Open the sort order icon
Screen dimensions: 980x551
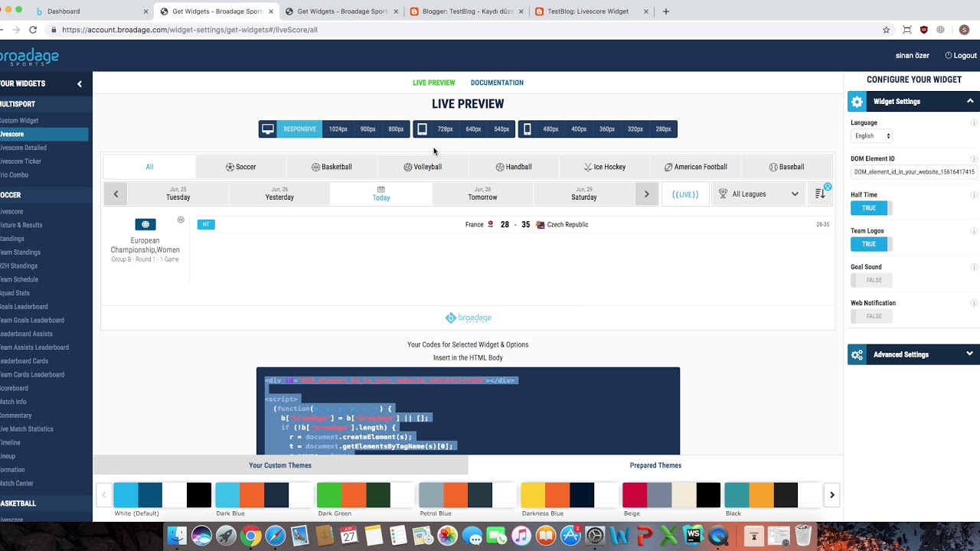point(820,194)
